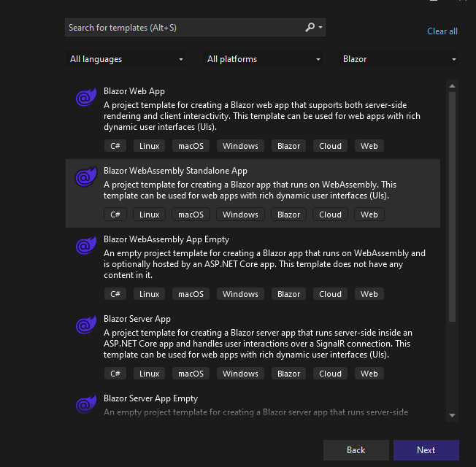Click in the Search for templates field

(183, 28)
